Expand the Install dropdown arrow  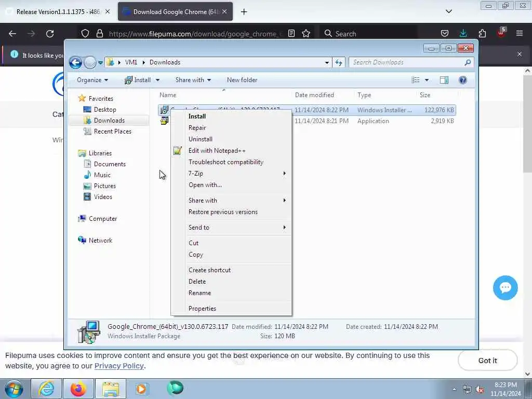click(157, 80)
